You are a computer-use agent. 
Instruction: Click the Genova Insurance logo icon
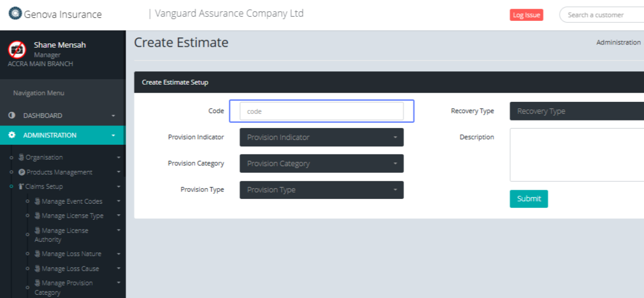point(16,14)
